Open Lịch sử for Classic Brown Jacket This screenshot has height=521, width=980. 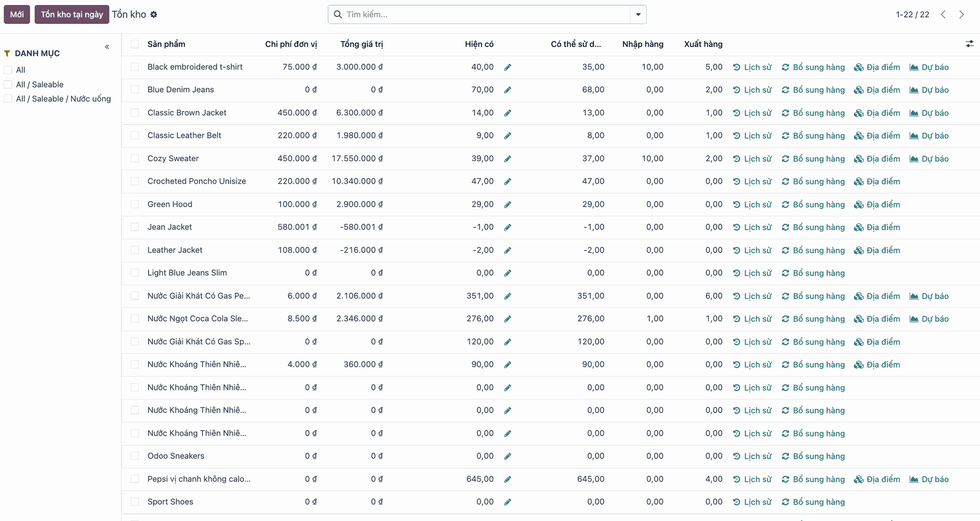(752, 113)
